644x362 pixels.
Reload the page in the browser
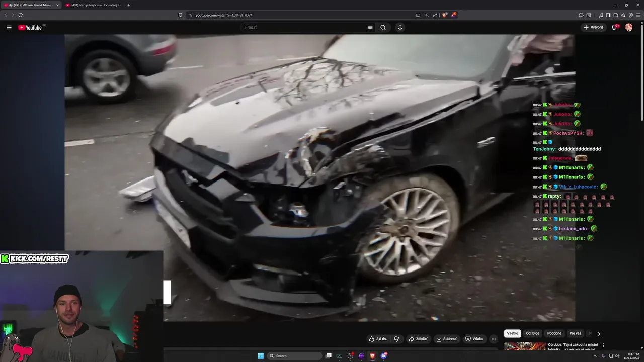click(x=21, y=15)
